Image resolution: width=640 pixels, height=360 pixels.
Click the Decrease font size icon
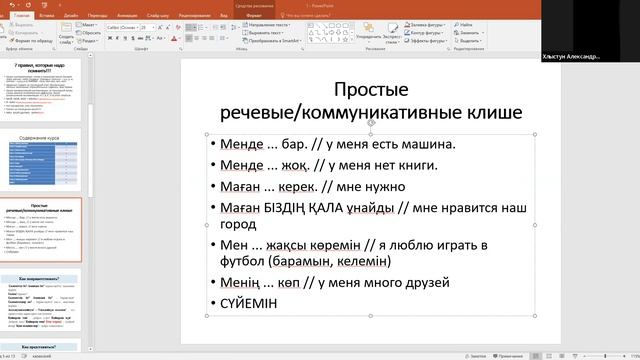(168, 27)
